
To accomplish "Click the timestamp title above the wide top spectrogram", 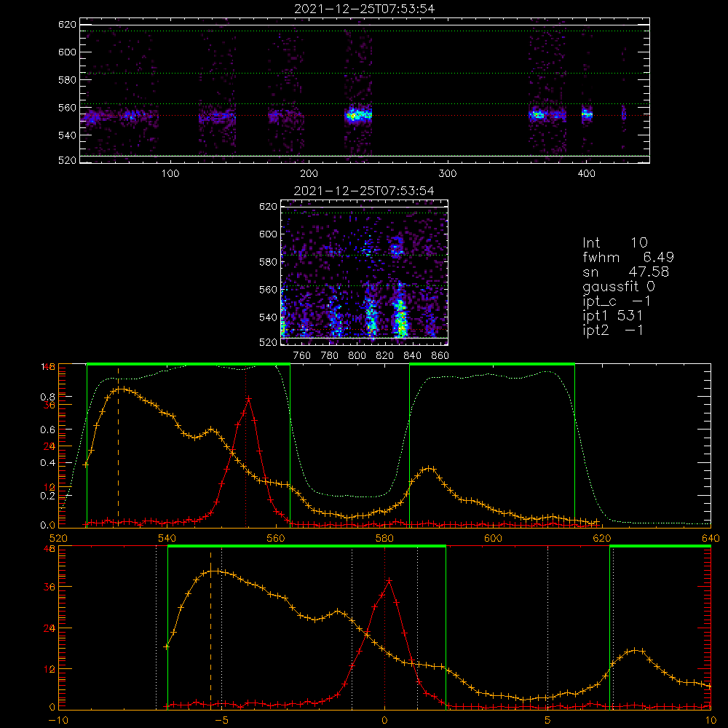I will click(x=364, y=9).
